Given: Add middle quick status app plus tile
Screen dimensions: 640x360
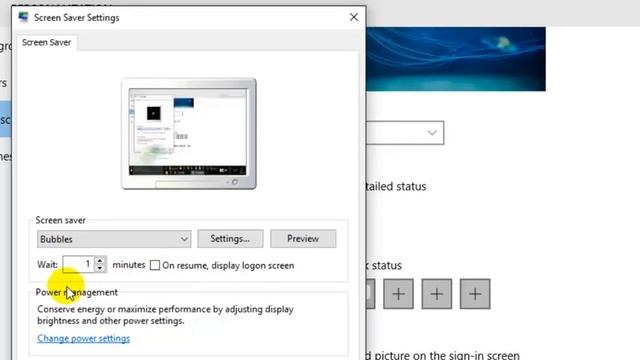Looking at the screenshot, I should click(x=437, y=294).
